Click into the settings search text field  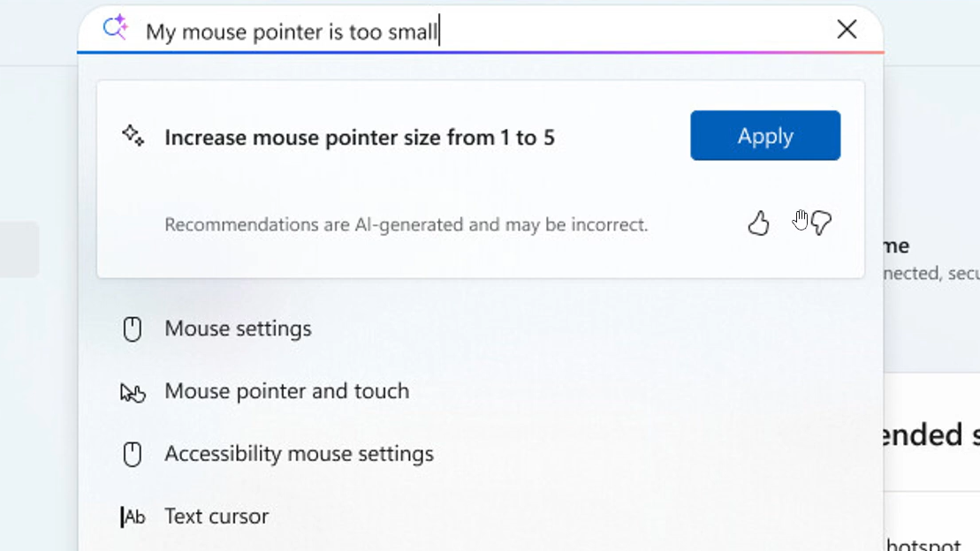click(x=486, y=32)
